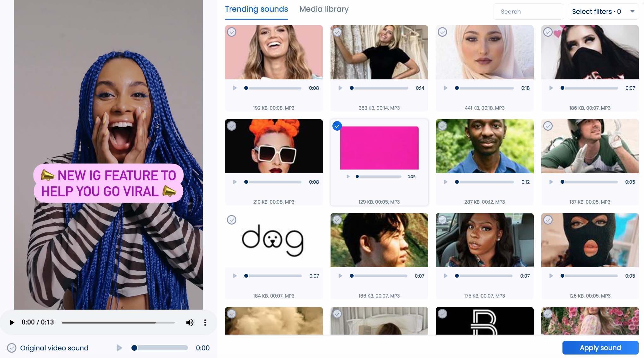
Task: Click Apply sound button to confirm selection
Action: pyautogui.click(x=601, y=348)
